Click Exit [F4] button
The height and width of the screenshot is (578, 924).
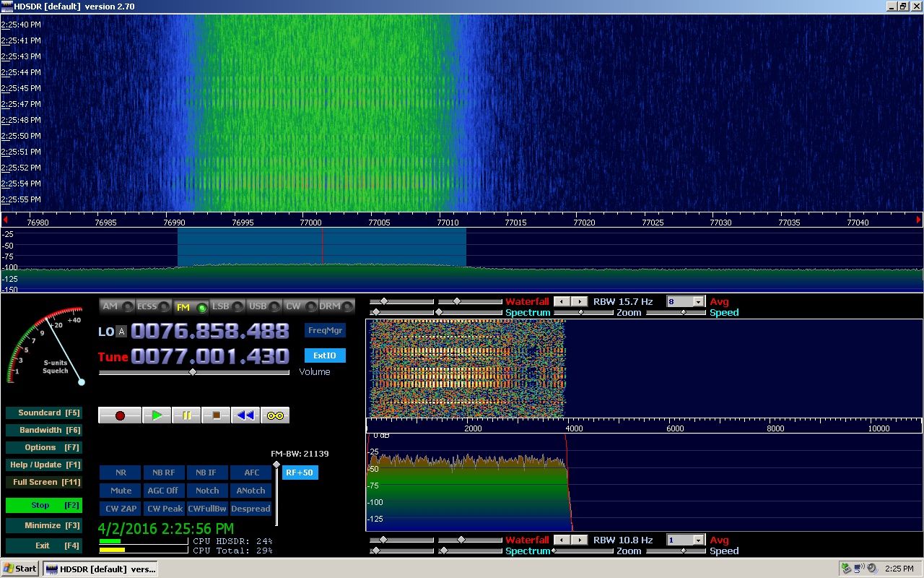43,546
